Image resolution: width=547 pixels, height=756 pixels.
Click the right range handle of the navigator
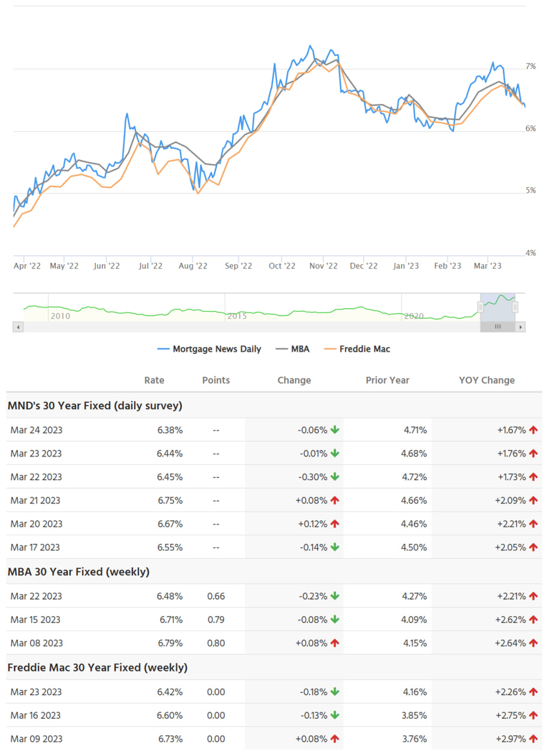515,307
